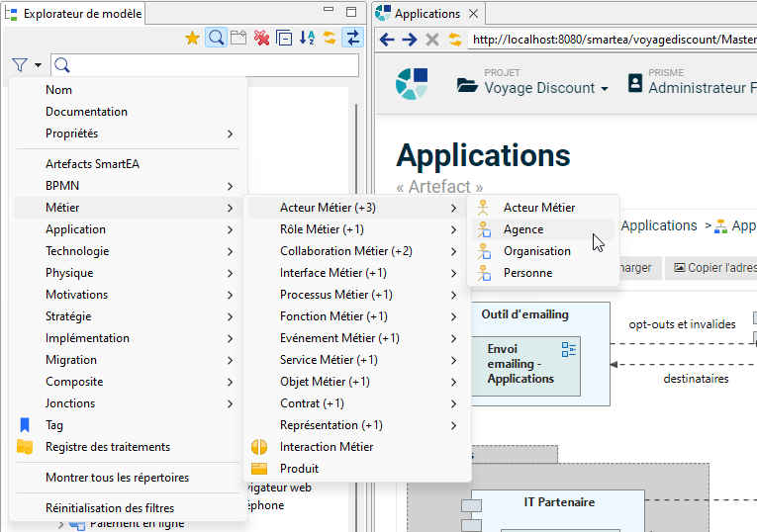Click the browser forward arrow

click(409, 40)
